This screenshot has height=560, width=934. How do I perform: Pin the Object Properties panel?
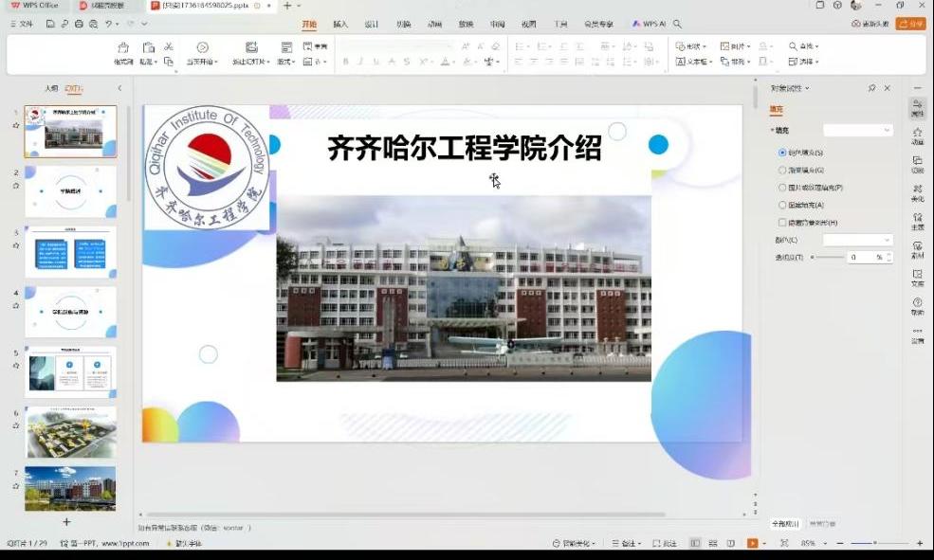(872, 88)
